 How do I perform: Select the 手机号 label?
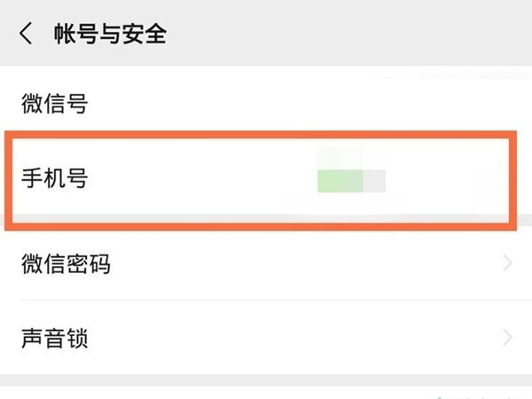55,178
